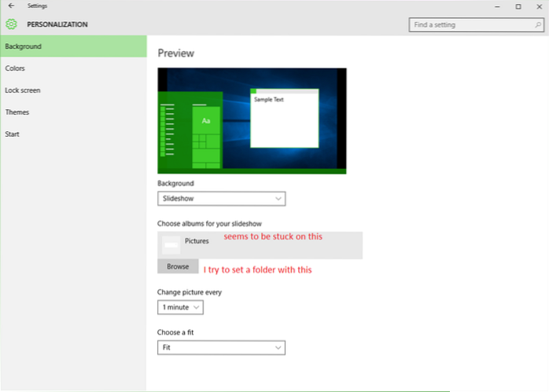Maximize the Settings window
The width and height of the screenshot is (549, 392).
point(518,6)
